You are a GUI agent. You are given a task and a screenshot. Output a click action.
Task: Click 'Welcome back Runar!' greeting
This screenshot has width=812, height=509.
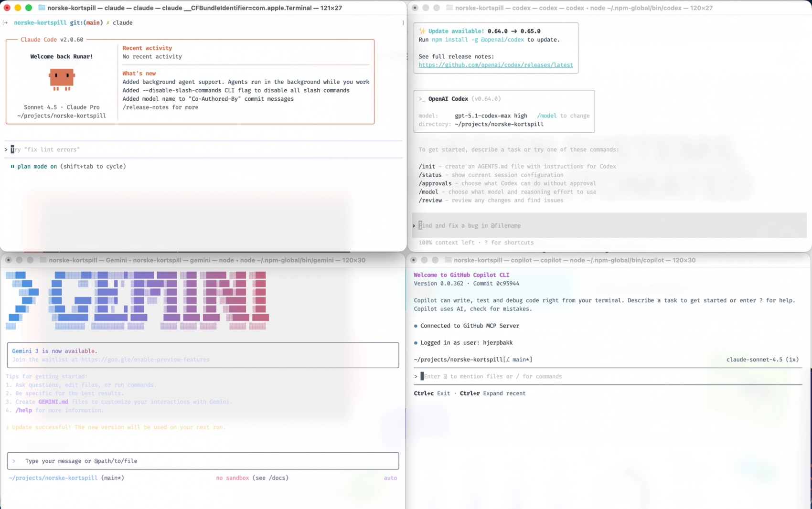[62, 56]
